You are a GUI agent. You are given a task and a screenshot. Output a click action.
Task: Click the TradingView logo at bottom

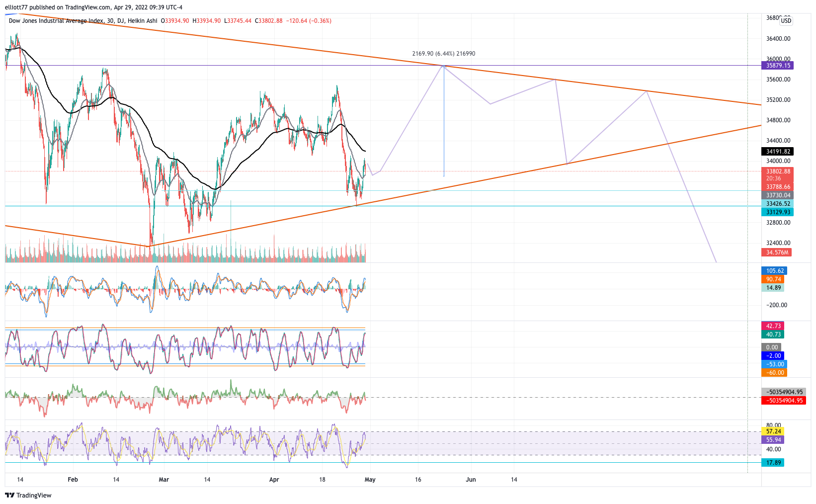[x=28, y=495]
